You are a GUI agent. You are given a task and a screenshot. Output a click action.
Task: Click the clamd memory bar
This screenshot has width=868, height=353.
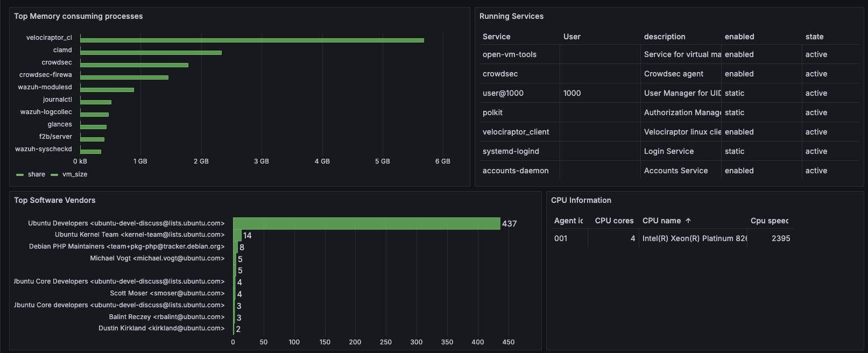pyautogui.click(x=151, y=53)
